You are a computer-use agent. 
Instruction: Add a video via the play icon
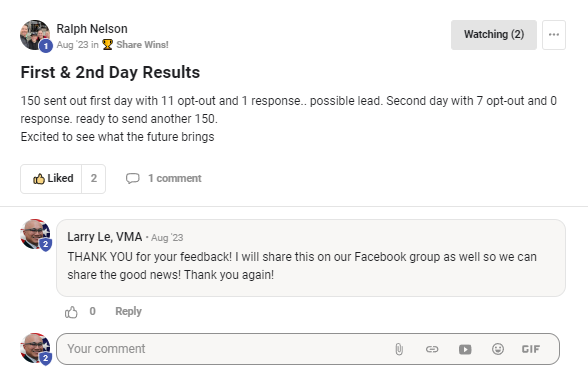465,349
